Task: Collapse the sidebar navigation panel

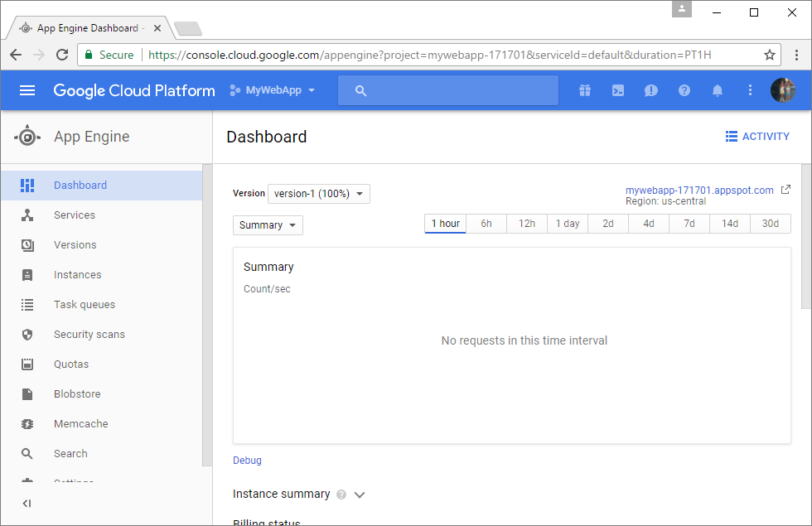Action: (27, 503)
